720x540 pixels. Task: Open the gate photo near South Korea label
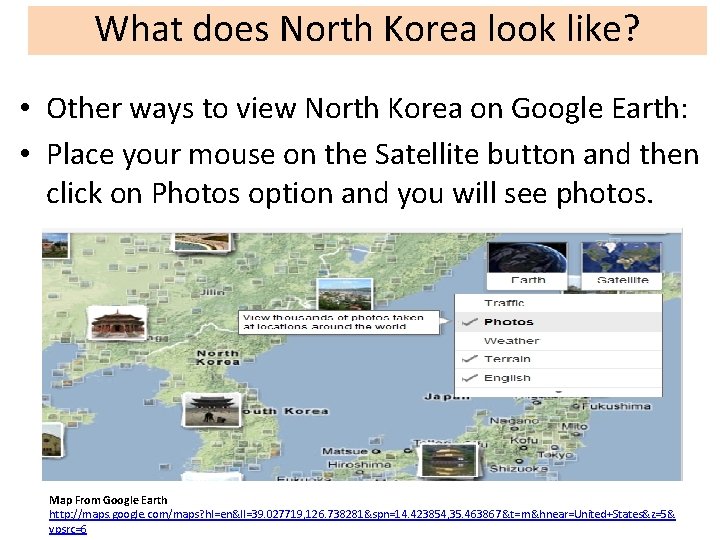[212, 410]
